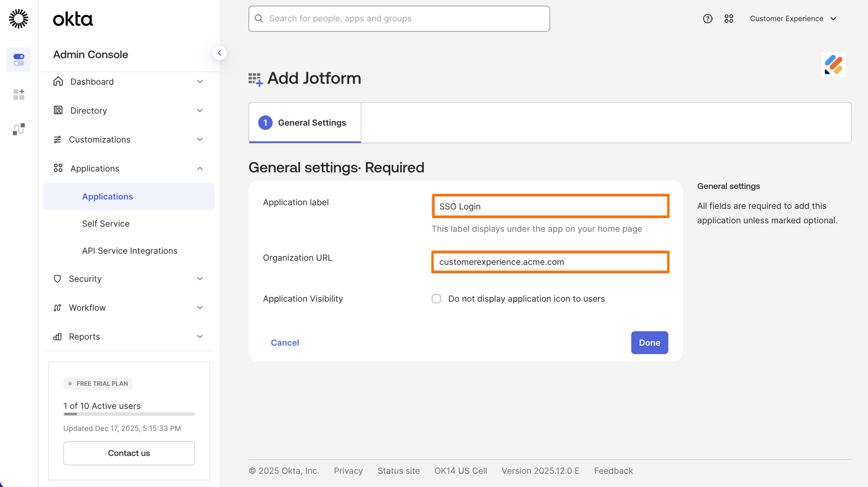Viewport: 868px width, 487px height.
Task: Check Do not display application icon to users
Action: pos(436,299)
